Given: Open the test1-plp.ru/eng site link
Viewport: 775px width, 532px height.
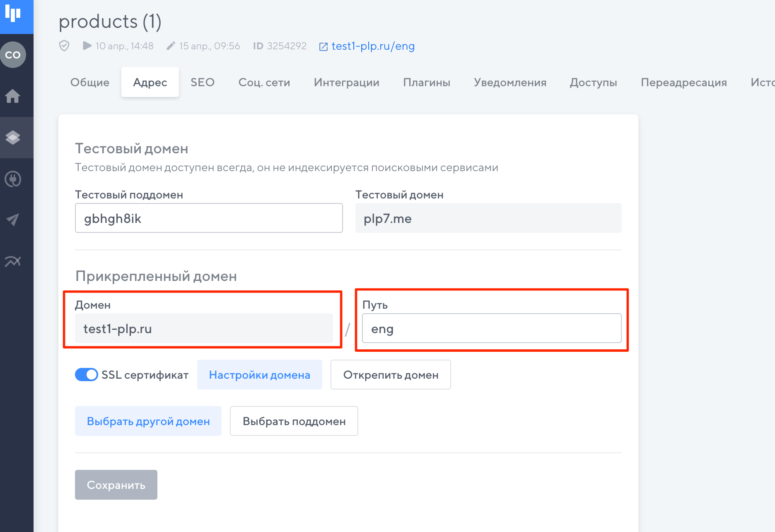Looking at the screenshot, I should 373,46.
